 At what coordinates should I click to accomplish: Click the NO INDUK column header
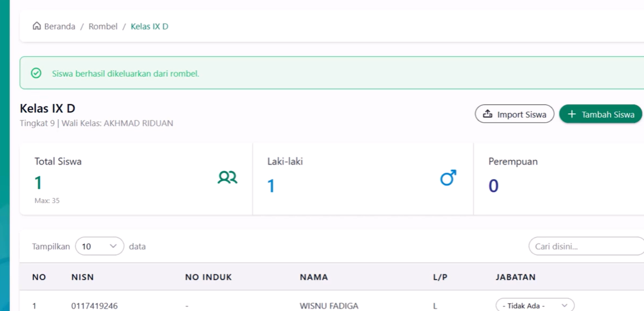pos(208,277)
